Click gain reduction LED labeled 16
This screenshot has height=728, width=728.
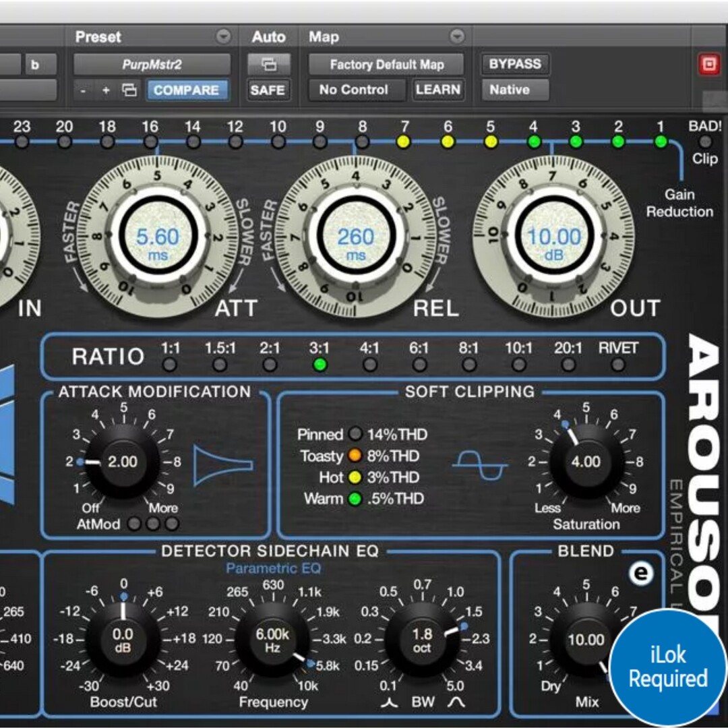(150, 142)
